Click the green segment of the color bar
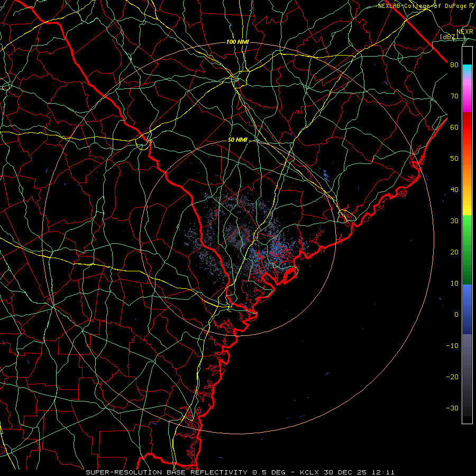 pyautogui.click(x=467, y=250)
